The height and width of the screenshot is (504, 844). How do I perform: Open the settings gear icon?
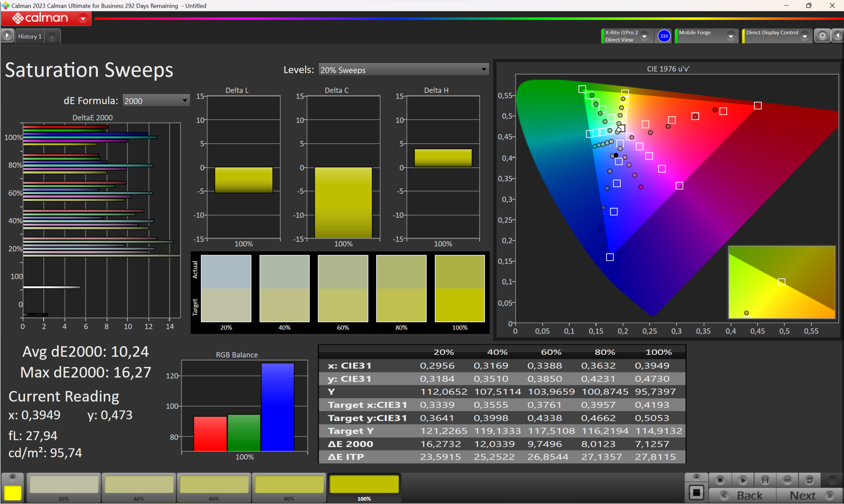coord(822,36)
